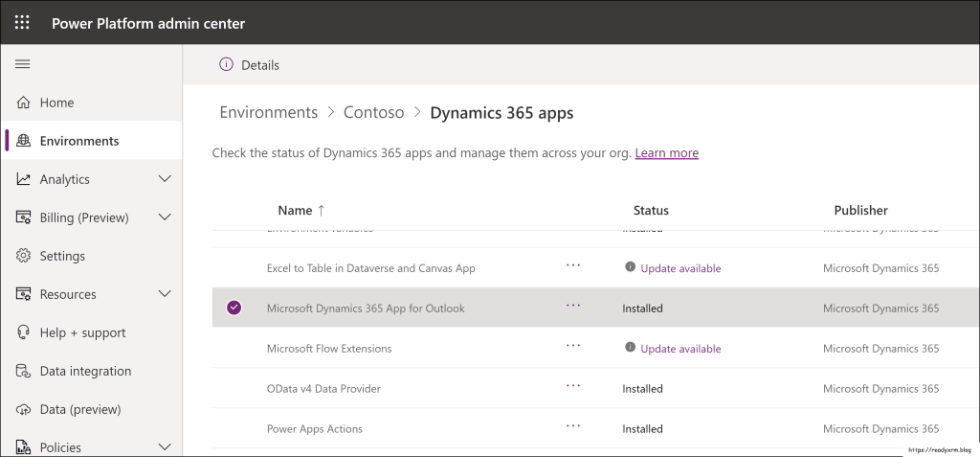Click the Settings gear icon in sidebar
Screen dimensions: 980x457
(x=24, y=256)
